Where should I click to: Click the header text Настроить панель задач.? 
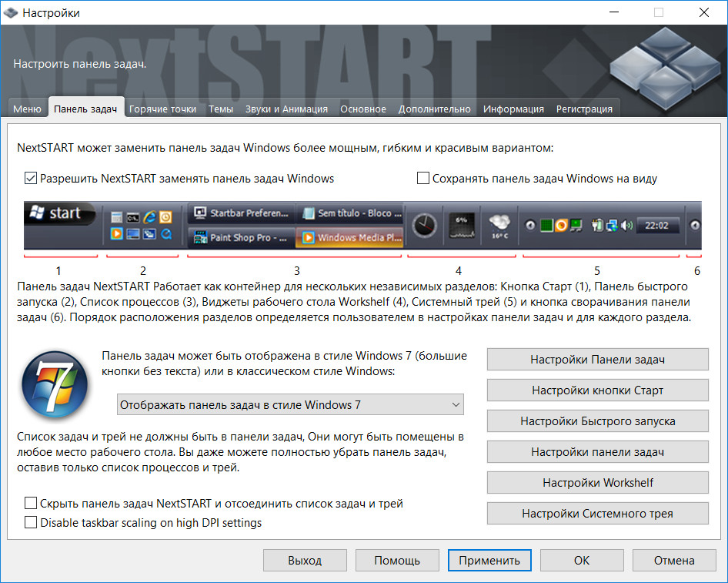click(x=80, y=64)
